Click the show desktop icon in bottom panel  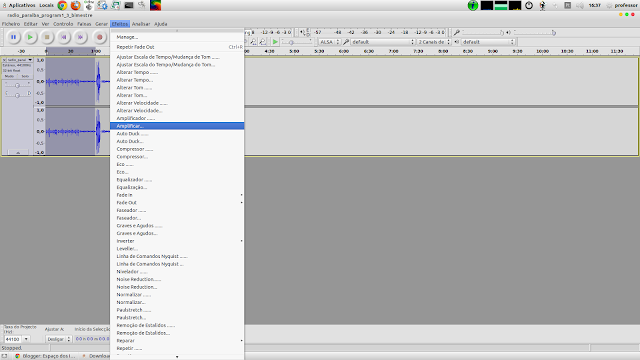[4, 356]
